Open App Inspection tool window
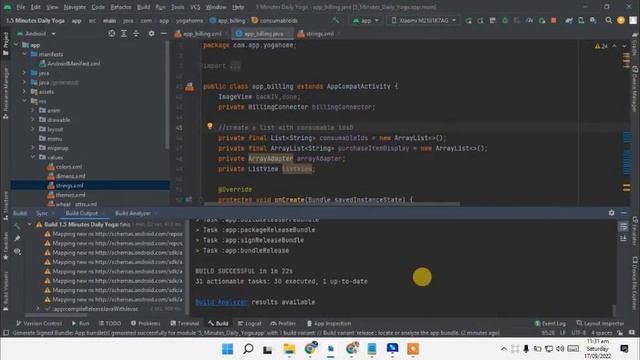The height and width of the screenshot is (360, 640). 329,323
